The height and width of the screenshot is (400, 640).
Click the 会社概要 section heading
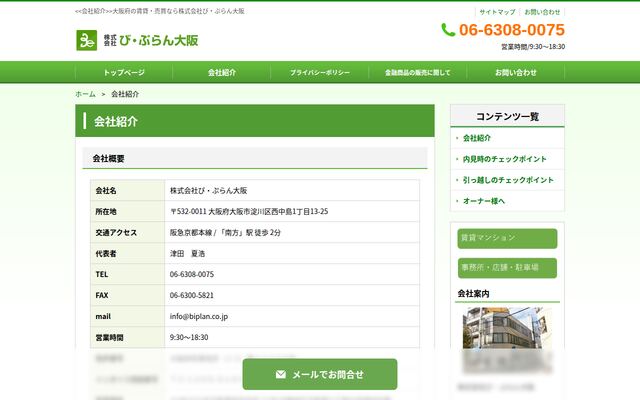click(x=108, y=158)
